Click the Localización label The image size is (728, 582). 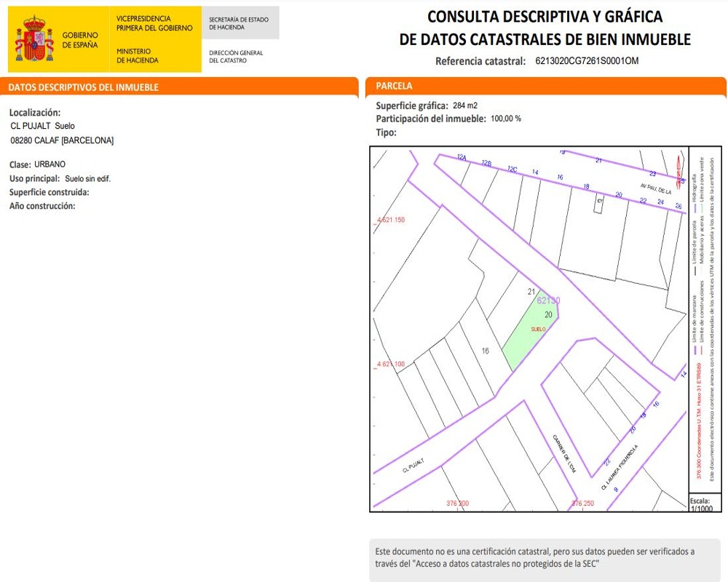[35, 112]
